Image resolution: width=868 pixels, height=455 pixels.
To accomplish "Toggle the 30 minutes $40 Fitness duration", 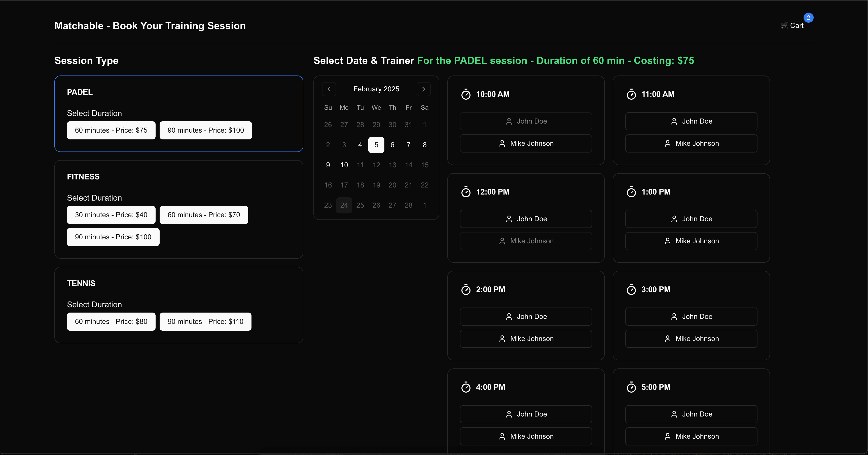I will click(x=111, y=215).
